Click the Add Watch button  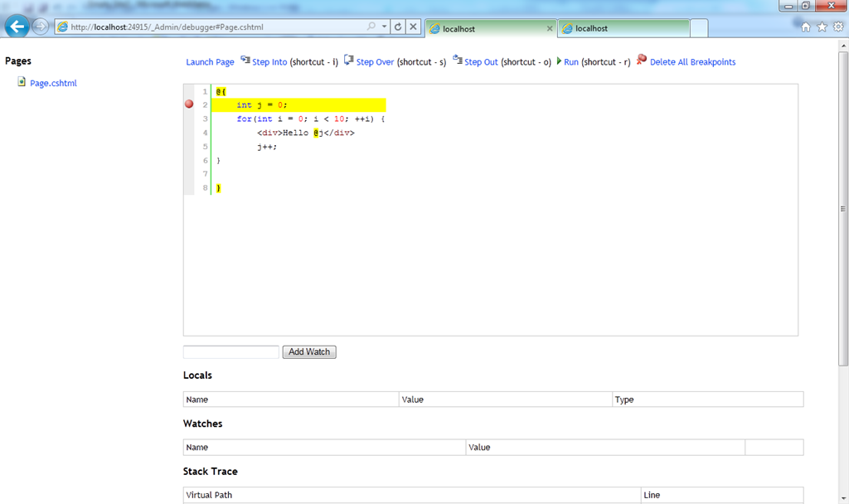[309, 351]
